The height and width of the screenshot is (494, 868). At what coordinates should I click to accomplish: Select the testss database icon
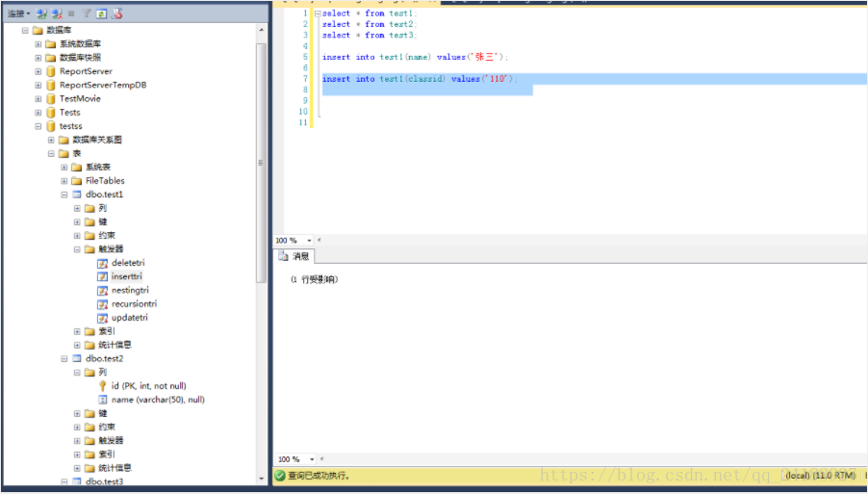50,126
